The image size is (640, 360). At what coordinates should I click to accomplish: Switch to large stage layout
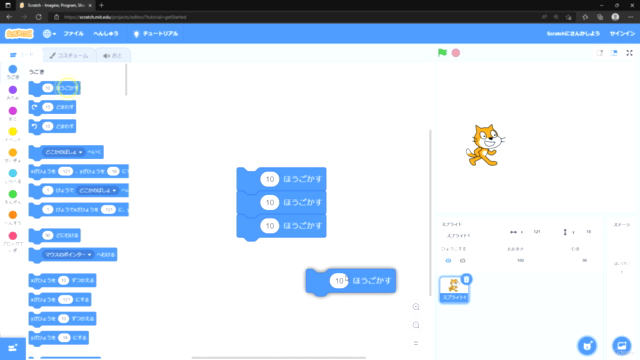click(x=614, y=53)
